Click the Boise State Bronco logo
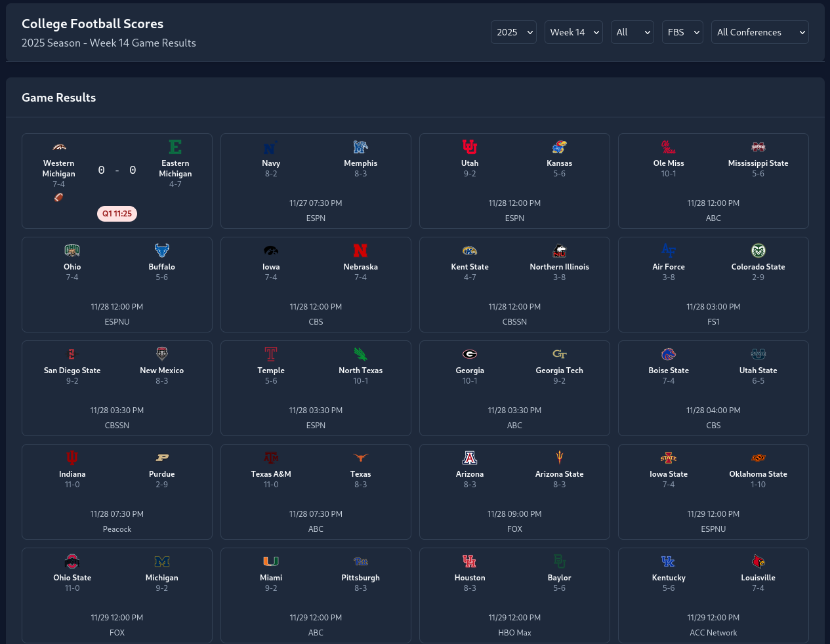 click(x=669, y=354)
